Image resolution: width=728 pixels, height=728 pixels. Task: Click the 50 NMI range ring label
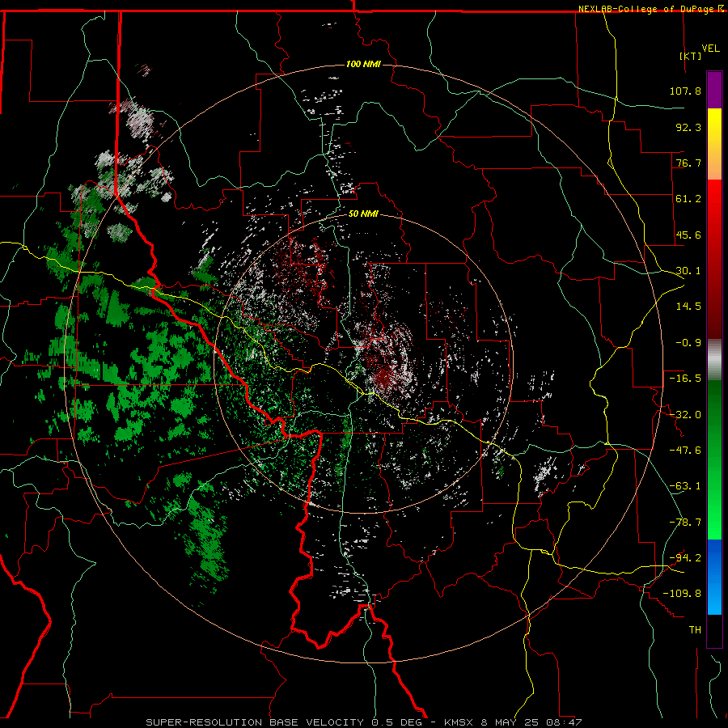(363, 214)
